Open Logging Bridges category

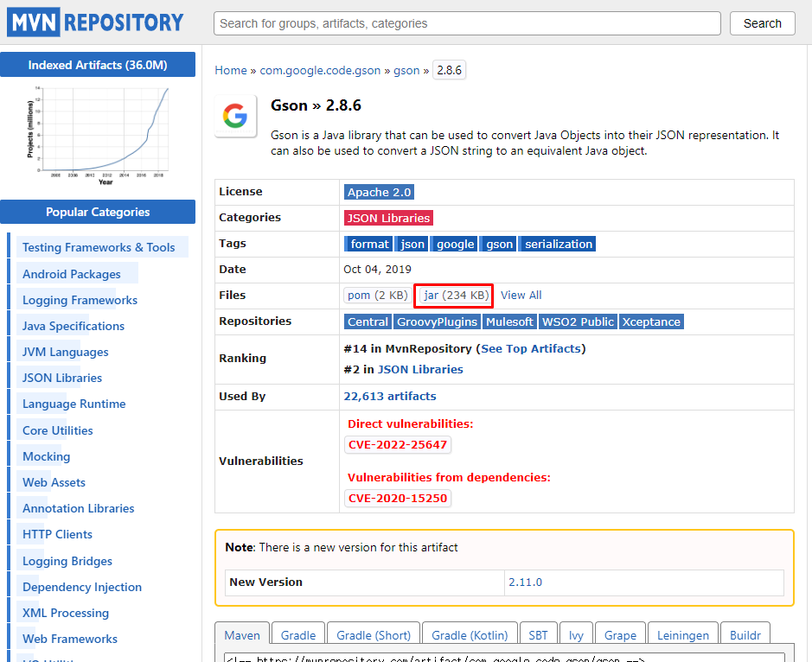pos(67,561)
